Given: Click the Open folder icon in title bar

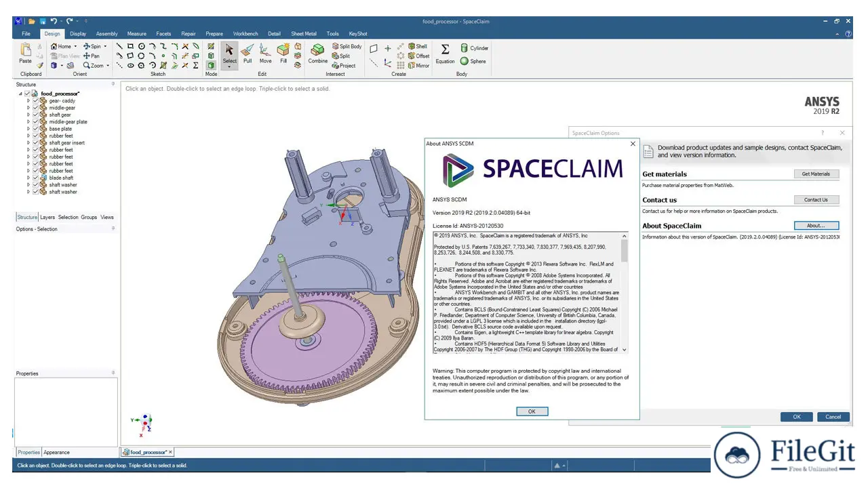Looking at the screenshot, I should [32, 22].
